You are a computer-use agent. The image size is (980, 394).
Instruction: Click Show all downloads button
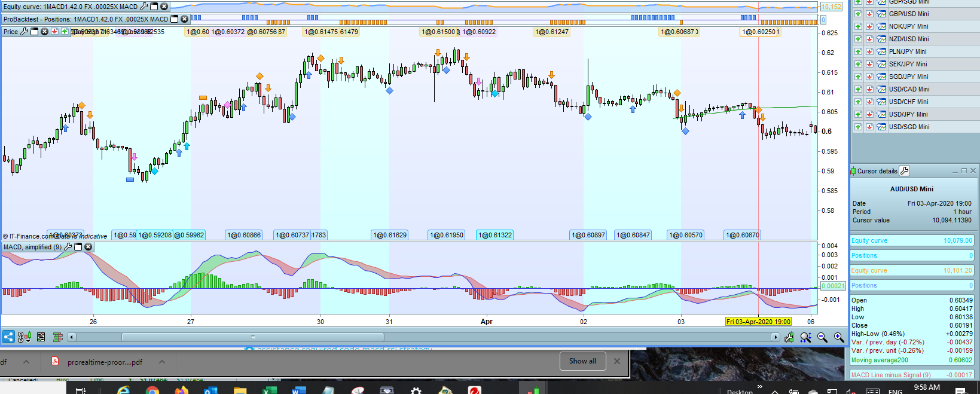point(582,361)
